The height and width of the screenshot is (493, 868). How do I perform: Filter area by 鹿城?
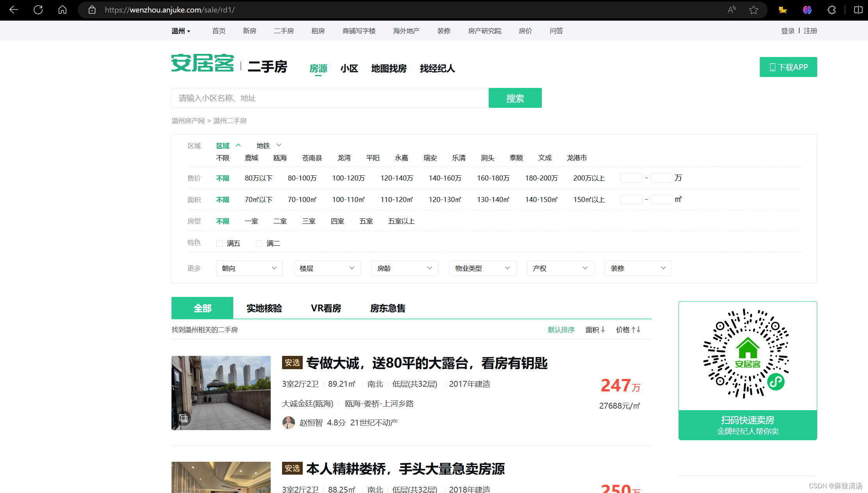click(x=252, y=158)
